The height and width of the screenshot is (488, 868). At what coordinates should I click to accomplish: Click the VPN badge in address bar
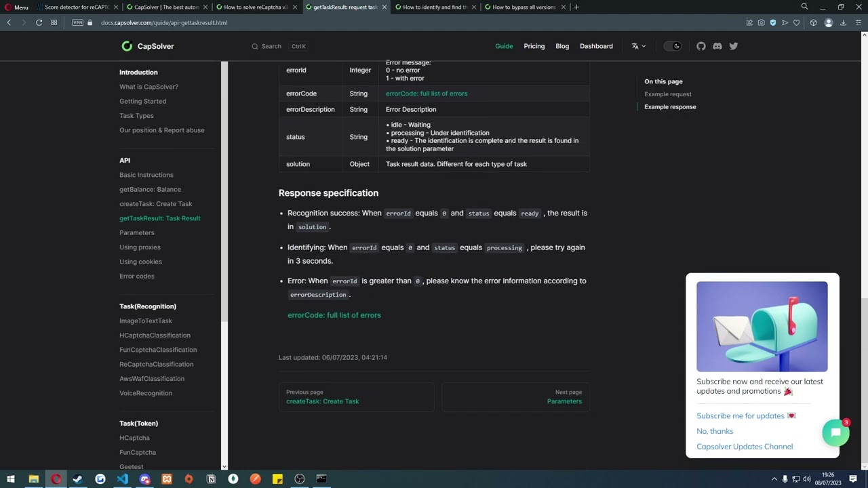(x=78, y=22)
